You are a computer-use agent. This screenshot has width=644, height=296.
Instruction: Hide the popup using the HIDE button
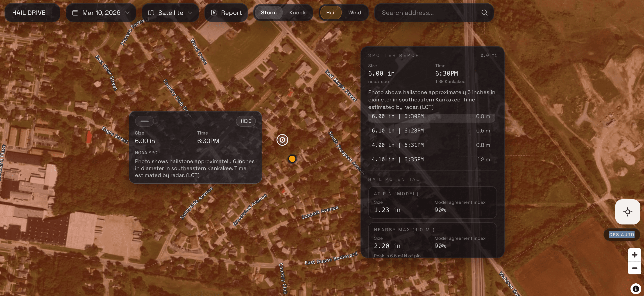tap(246, 121)
